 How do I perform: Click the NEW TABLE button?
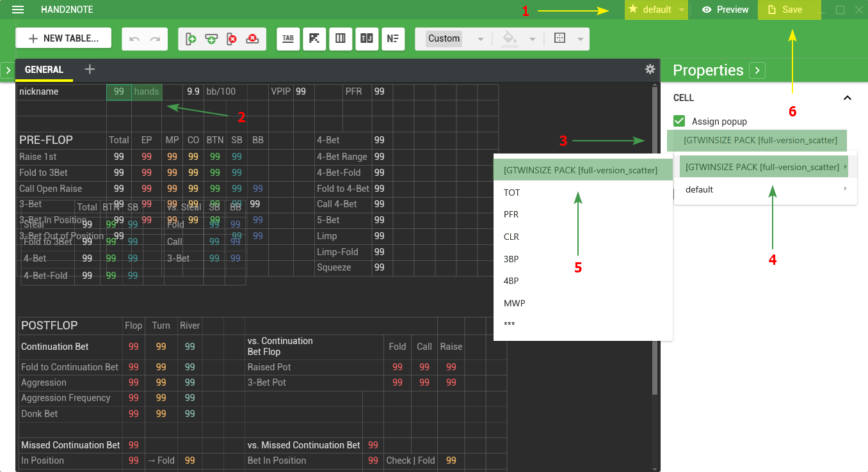coord(63,38)
